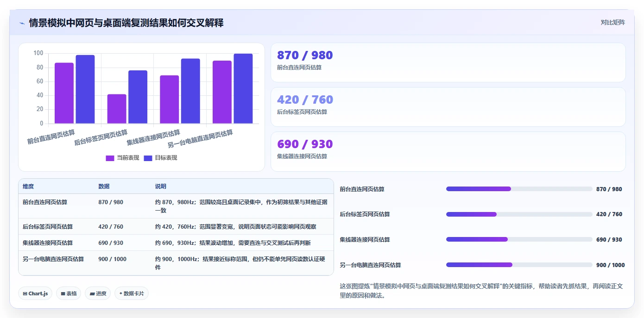Click the blue 另一台电脑直连网页估算 target bar
This screenshot has width=644, height=318.
243,89
